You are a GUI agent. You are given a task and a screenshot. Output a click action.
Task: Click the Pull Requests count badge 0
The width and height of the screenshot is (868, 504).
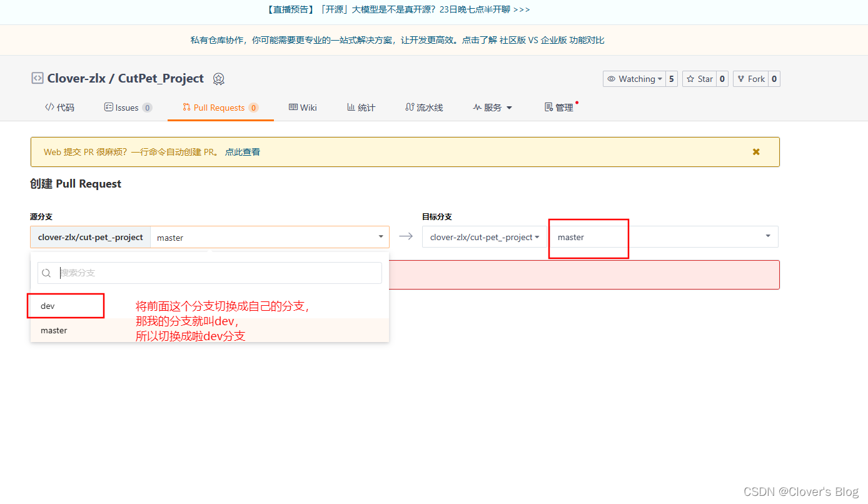[253, 108]
